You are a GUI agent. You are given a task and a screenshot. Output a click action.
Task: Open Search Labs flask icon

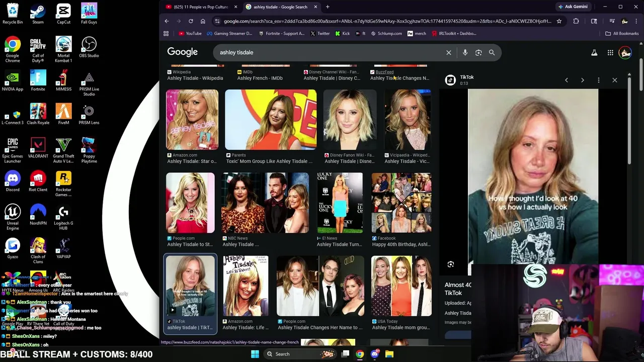(594, 52)
